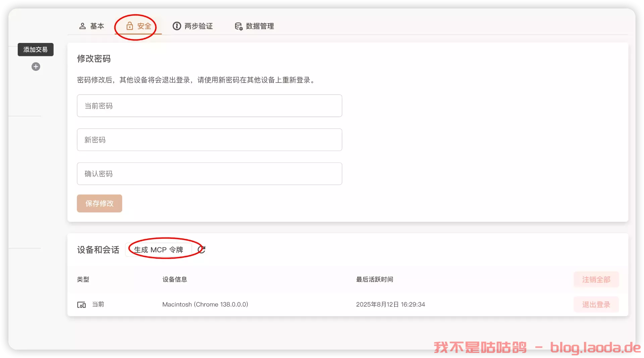This screenshot has height=358, width=644.
Task: Click the 2025年8月12日 16:29:34 timestamp
Action: (x=390, y=304)
